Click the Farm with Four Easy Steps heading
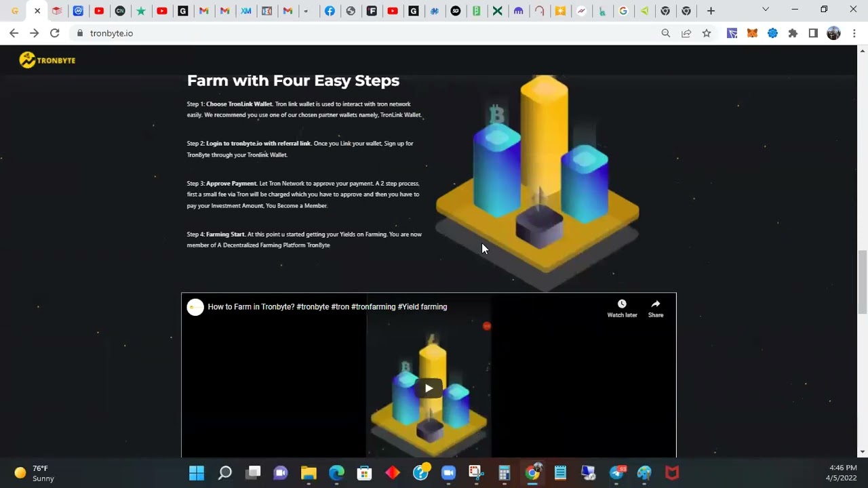 click(293, 81)
